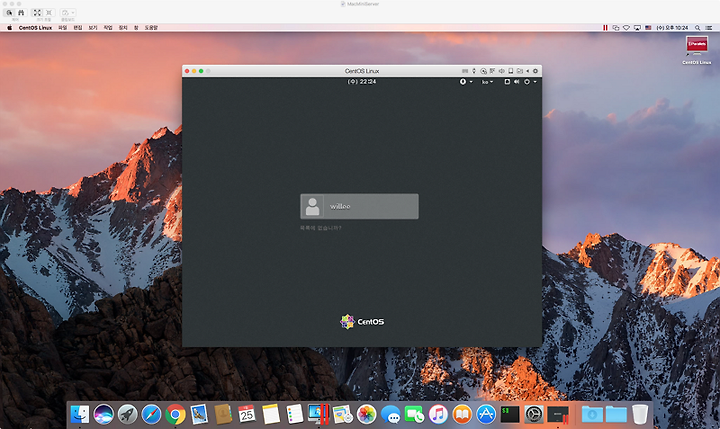Open Terminal in the Dock

click(510, 414)
